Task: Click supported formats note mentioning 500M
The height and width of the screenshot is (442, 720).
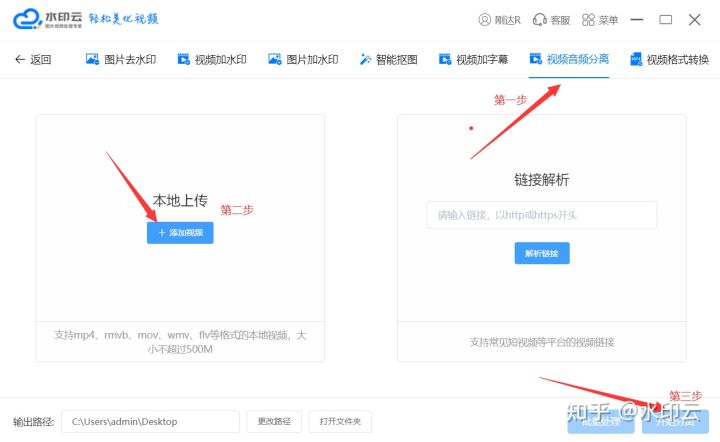Action: 180,342
